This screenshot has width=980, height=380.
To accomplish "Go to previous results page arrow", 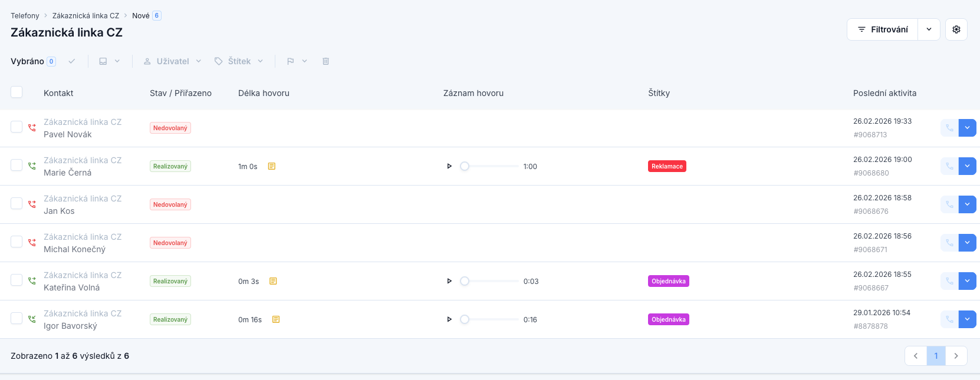I will [916, 356].
